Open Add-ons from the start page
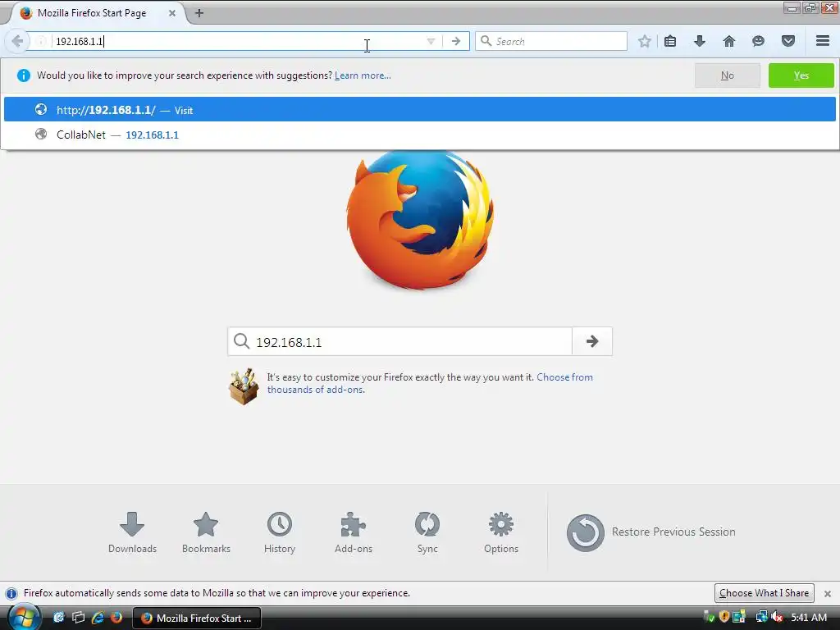 [353, 532]
